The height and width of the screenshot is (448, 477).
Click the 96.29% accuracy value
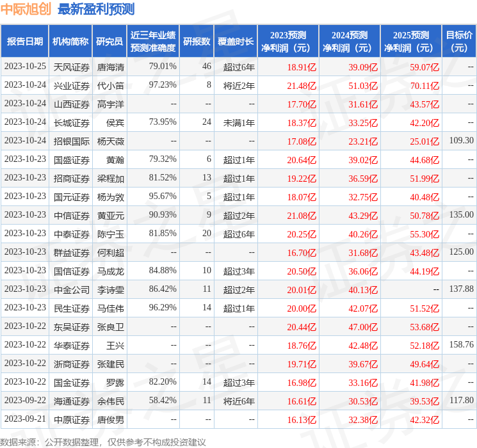pos(163,307)
